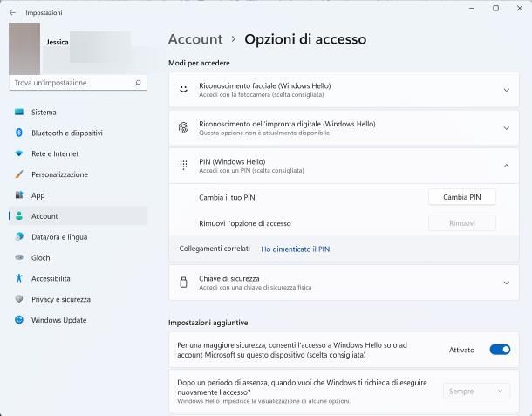Minimize the Impostazioni window
The image size is (532, 416).
tap(472, 8)
